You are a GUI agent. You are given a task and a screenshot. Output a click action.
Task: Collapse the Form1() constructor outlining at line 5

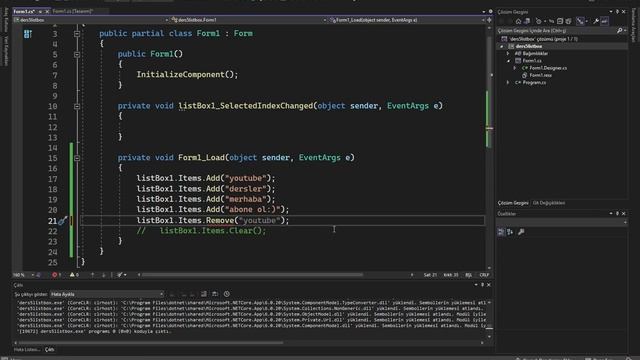pos(77,54)
